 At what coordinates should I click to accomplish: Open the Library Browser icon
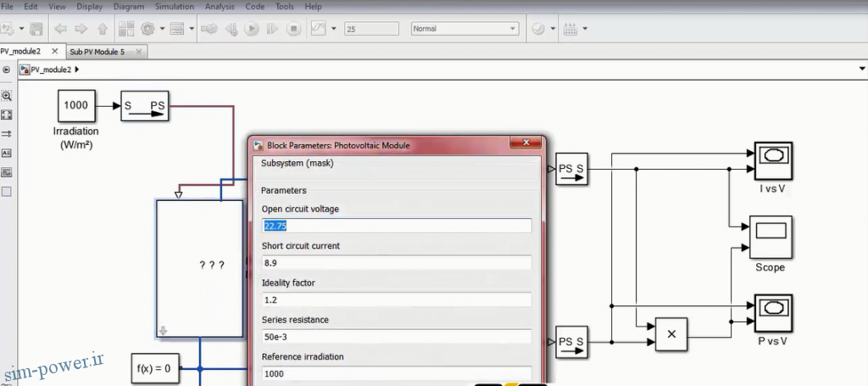pos(126,29)
